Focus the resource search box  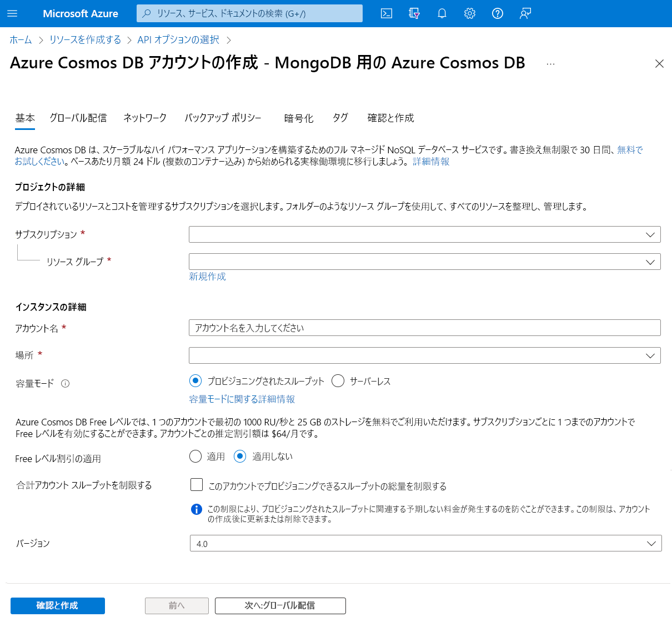[x=249, y=13]
